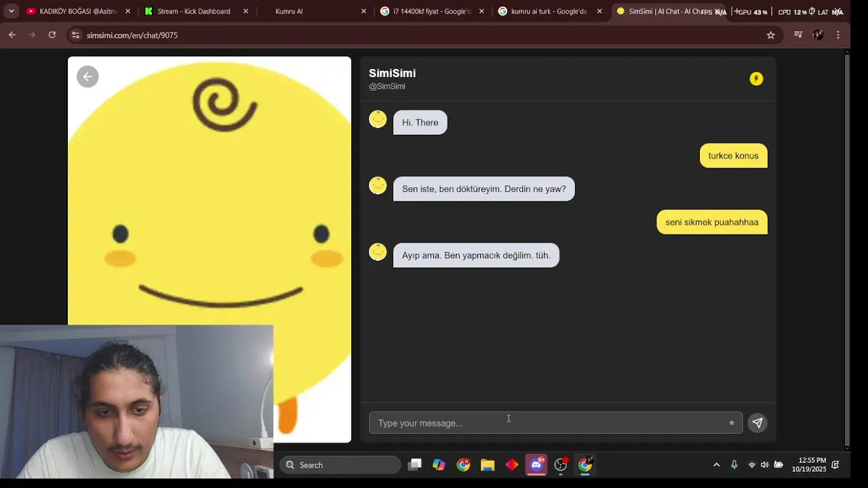Image resolution: width=868 pixels, height=488 pixels.
Task: Click Chrome icon next to Copilot
Action: click(463, 465)
